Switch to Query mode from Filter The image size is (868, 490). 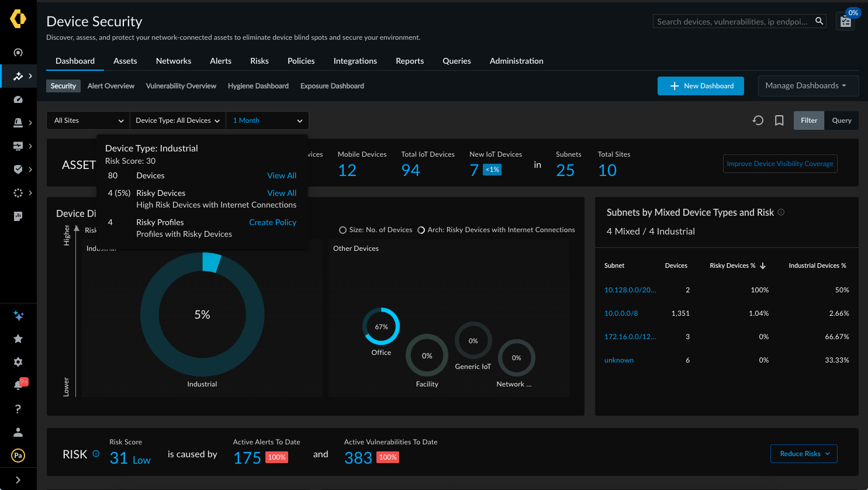pyautogui.click(x=842, y=120)
